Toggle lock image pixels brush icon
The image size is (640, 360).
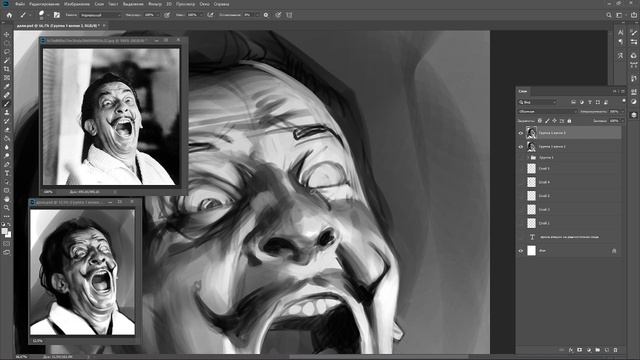(547, 121)
